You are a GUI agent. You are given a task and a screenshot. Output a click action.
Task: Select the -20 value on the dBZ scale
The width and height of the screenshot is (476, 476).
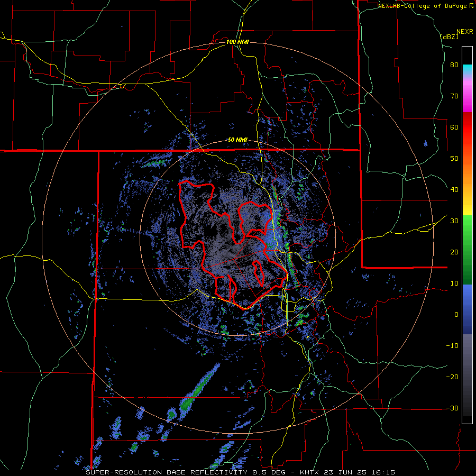pyautogui.click(x=452, y=377)
